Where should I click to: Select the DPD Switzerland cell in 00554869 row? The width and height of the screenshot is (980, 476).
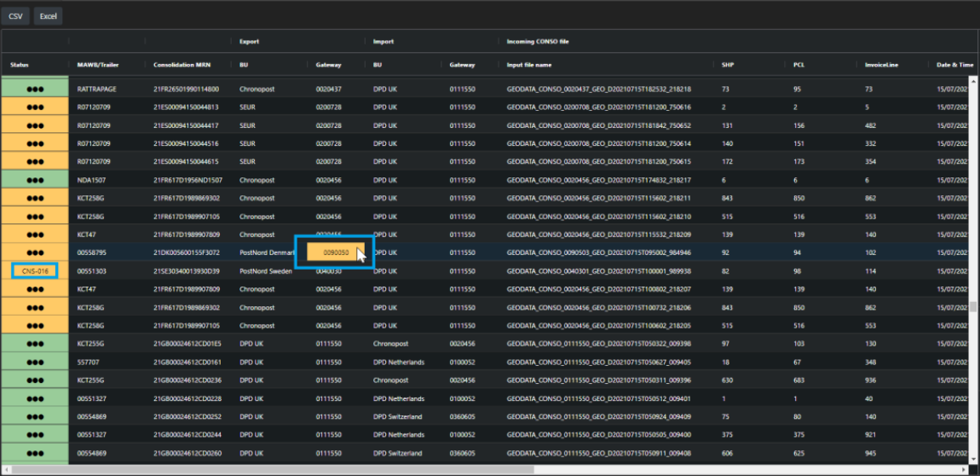click(x=397, y=417)
